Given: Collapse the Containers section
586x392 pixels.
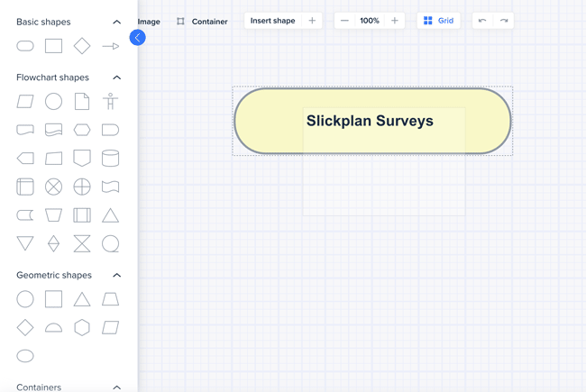Looking at the screenshot, I should pyautogui.click(x=116, y=387).
